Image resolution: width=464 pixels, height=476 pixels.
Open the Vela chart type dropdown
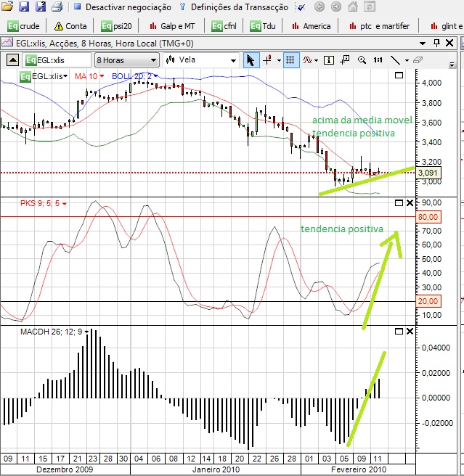(200, 60)
